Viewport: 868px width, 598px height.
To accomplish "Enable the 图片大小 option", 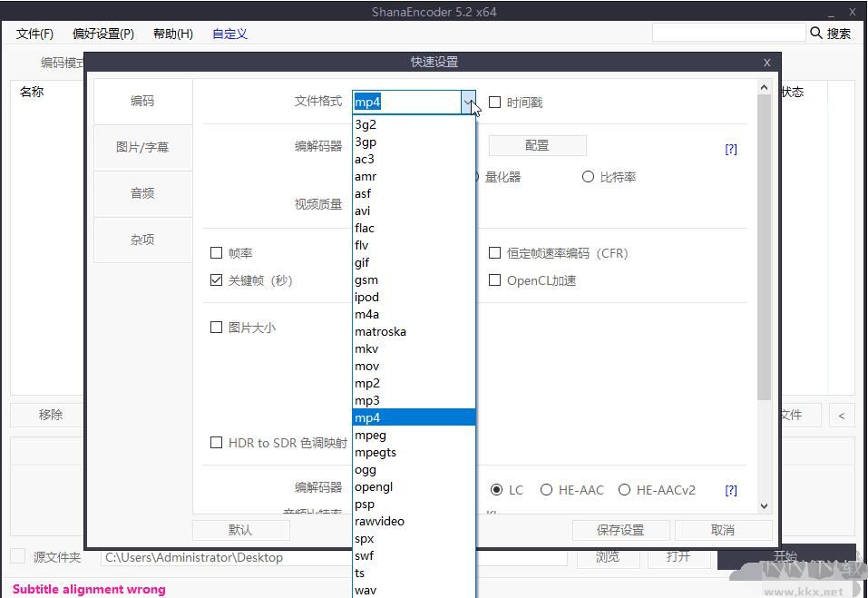I will click(x=217, y=328).
